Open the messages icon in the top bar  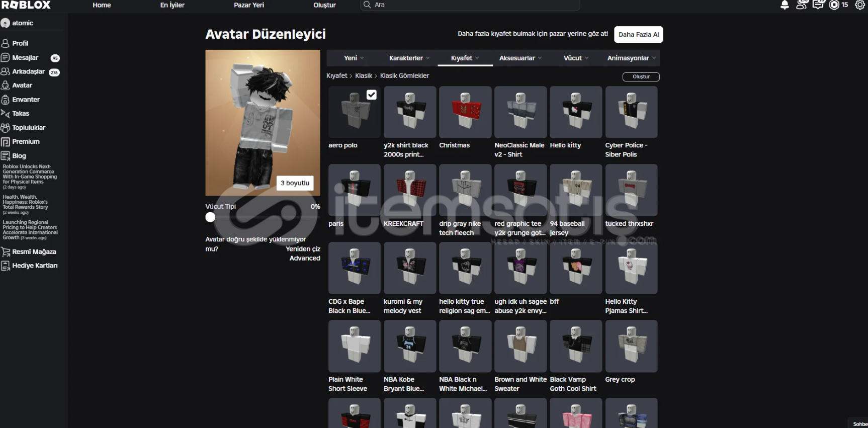pyautogui.click(x=818, y=5)
